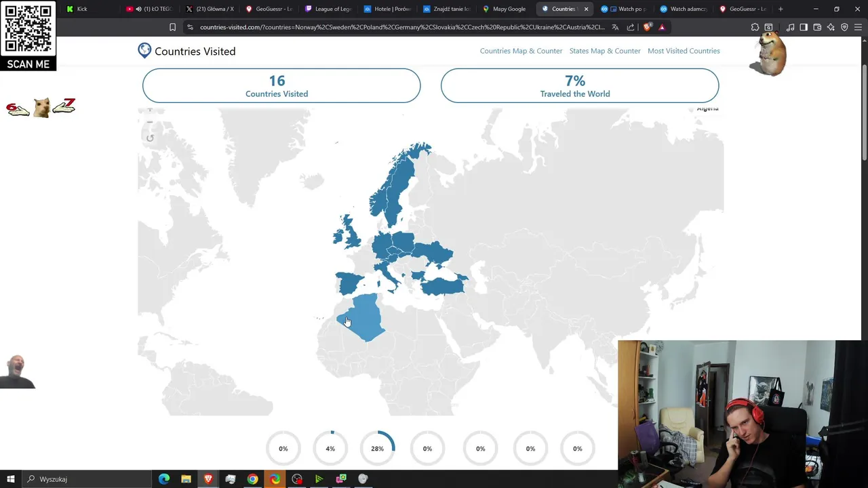868x488 pixels.
Task: Click the 4% continent progress circle
Action: pos(330,448)
